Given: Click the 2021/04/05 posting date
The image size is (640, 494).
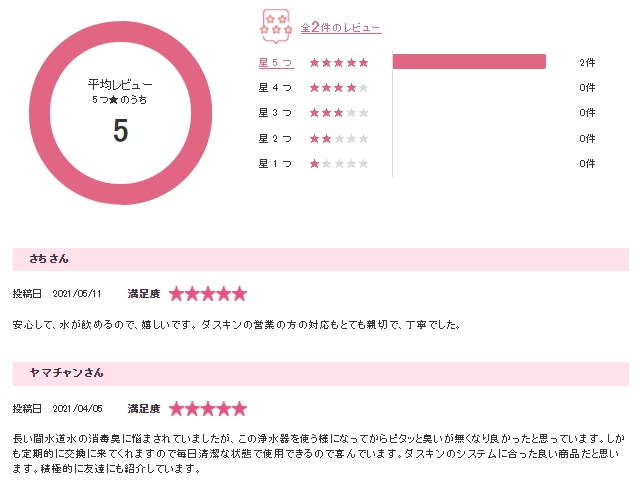Looking at the screenshot, I should [77, 408].
